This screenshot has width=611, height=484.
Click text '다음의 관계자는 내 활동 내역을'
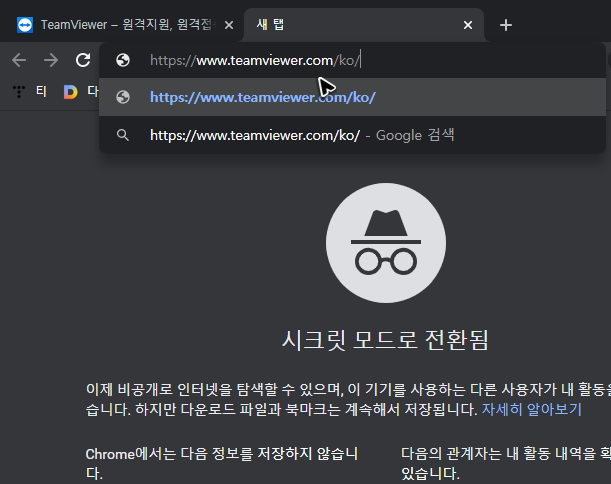point(498,454)
